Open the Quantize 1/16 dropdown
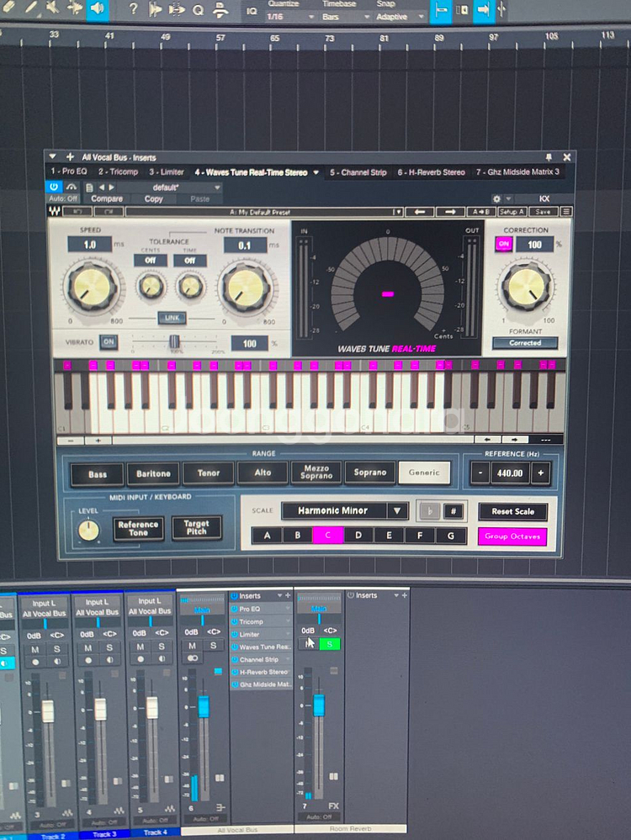 [x=290, y=17]
